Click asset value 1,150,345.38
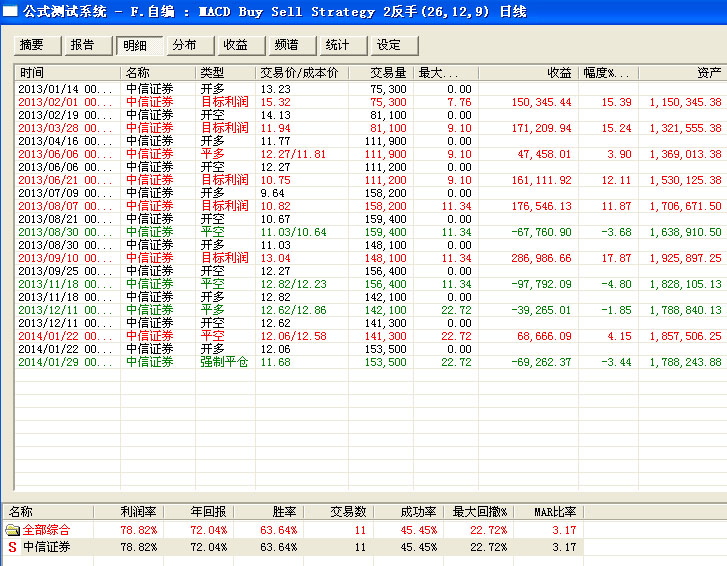727x566 pixels. 685,102
